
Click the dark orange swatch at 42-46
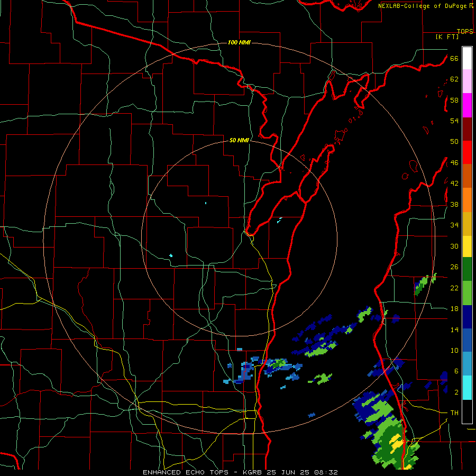pyautogui.click(x=467, y=176)
